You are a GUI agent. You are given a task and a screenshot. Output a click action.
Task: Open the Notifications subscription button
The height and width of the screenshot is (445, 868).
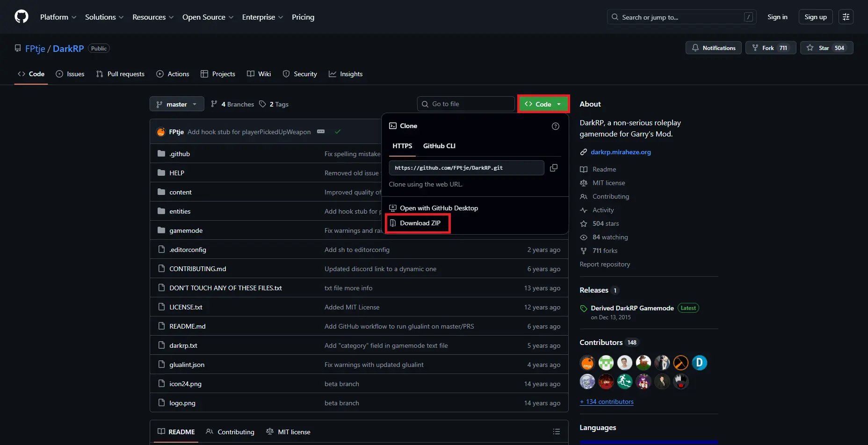pos(713,48)
